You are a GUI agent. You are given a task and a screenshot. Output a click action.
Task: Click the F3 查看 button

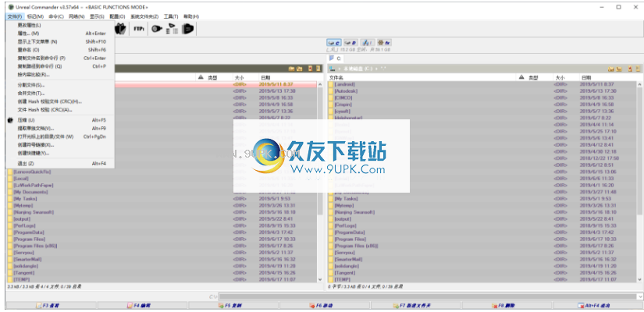click(x=52, y=306)
